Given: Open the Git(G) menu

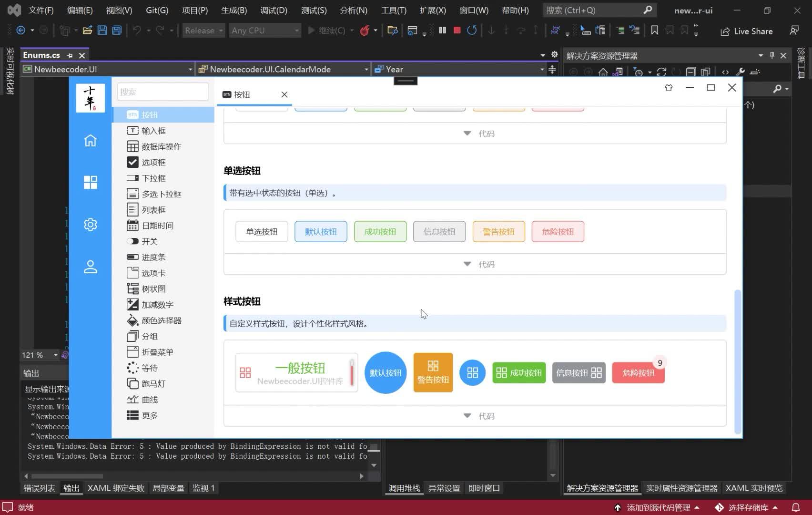Looking at the screenshot, I should [x=157, y=10].
